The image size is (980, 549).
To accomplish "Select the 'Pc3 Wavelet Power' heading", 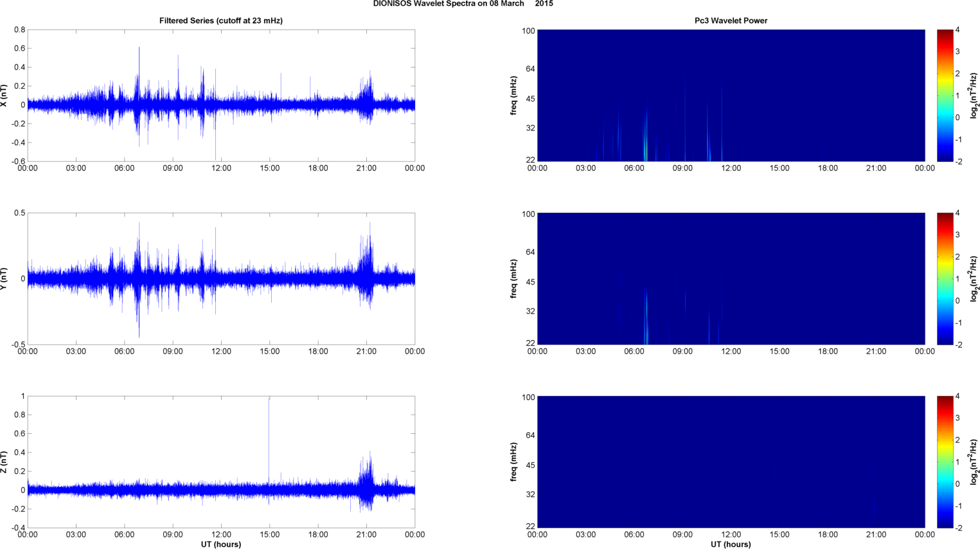I will pos(731,21).
